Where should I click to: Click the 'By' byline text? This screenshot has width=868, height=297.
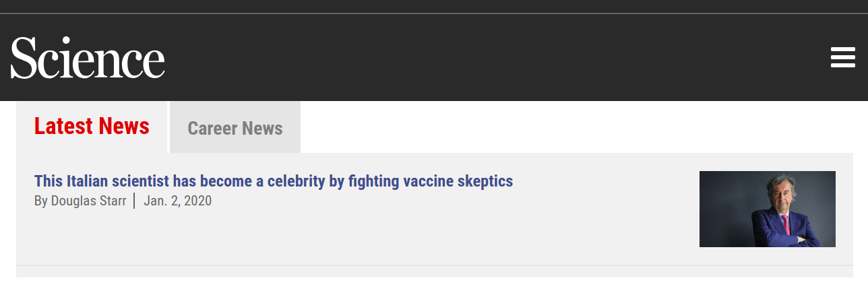click(x=41, y=201)
